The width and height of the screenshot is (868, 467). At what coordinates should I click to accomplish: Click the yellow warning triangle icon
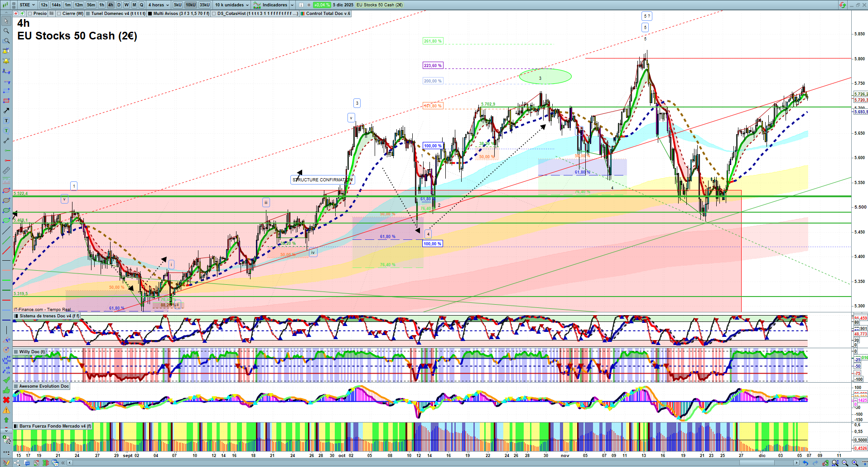(x=6, y=410)
